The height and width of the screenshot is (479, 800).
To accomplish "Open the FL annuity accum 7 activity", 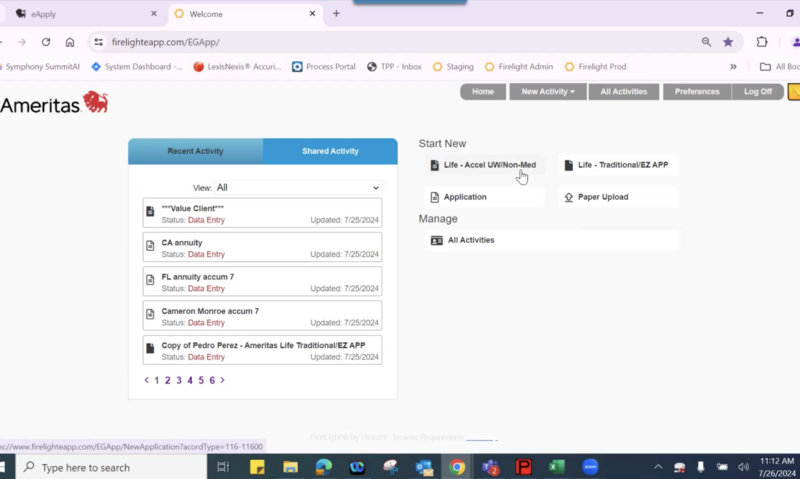I will [262, 282].
